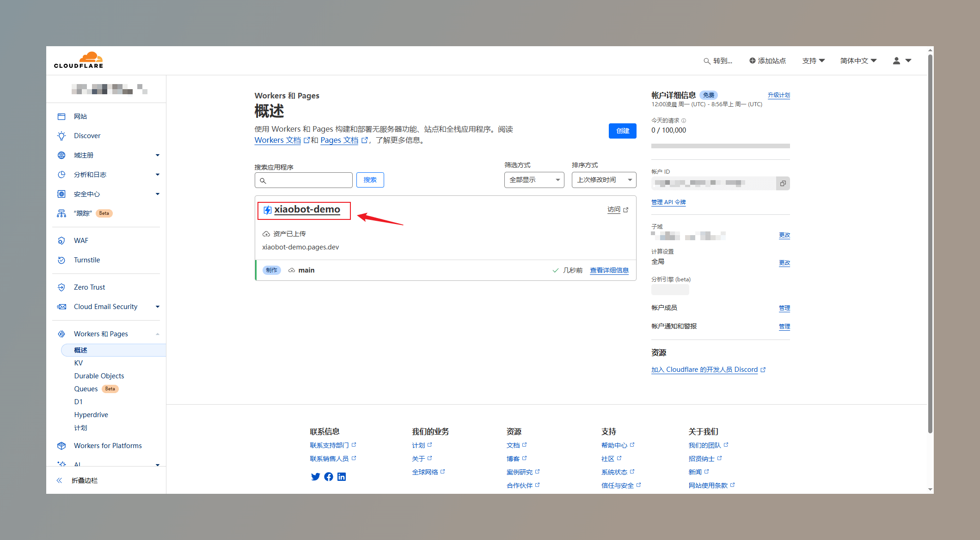Image resolution: width=980 pixels, height=540 pixels.
Task: Click the xiaobot-demo Pages lightning icon
Action: coord(267,210)
